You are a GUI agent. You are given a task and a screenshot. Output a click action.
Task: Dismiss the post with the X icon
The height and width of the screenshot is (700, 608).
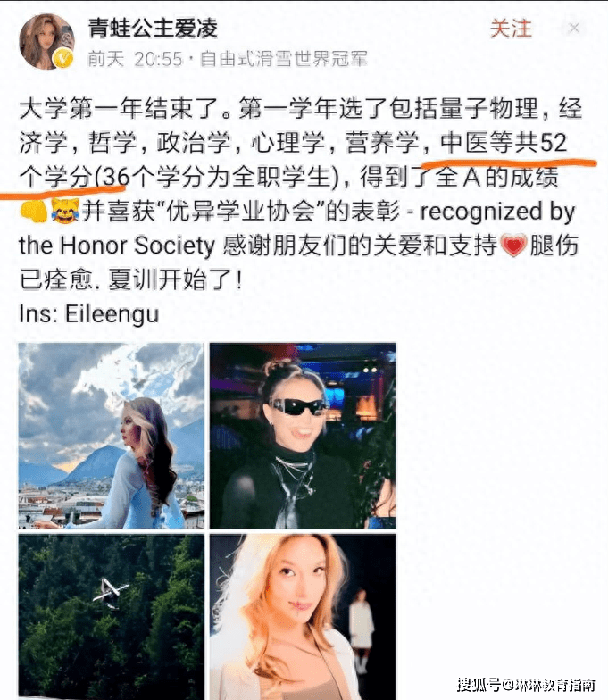click(x=574, y=29)
